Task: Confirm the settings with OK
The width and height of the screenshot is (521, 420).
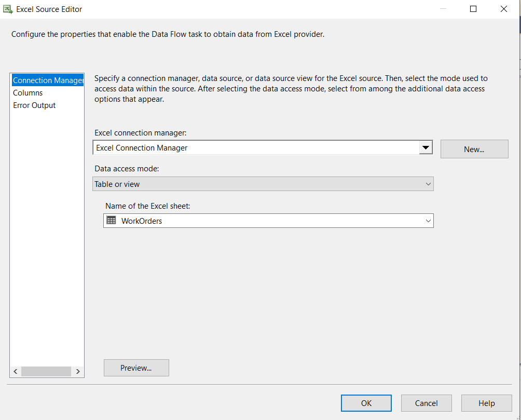Action: [x=366, y=403]
